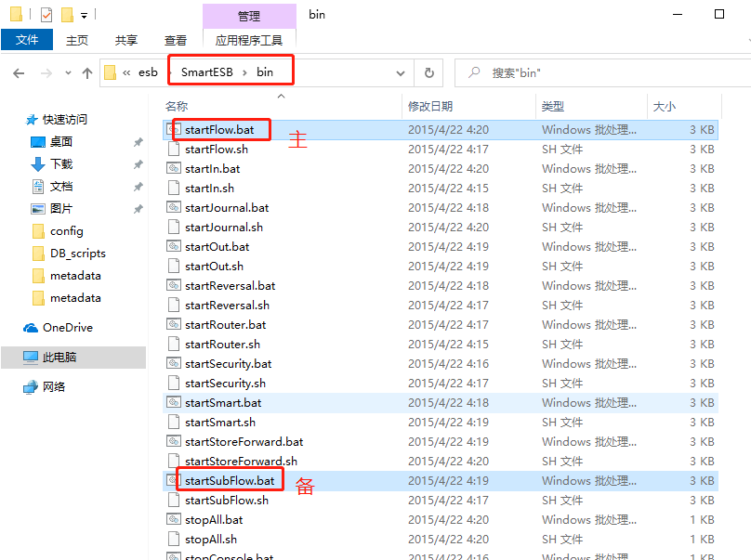
Task: Switch to the 应用程序工具 ribbon tab
Action: click(x=248, y=40)
